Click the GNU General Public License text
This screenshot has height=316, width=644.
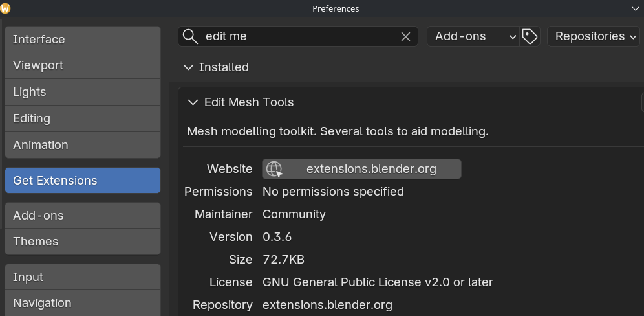[378, 282]
